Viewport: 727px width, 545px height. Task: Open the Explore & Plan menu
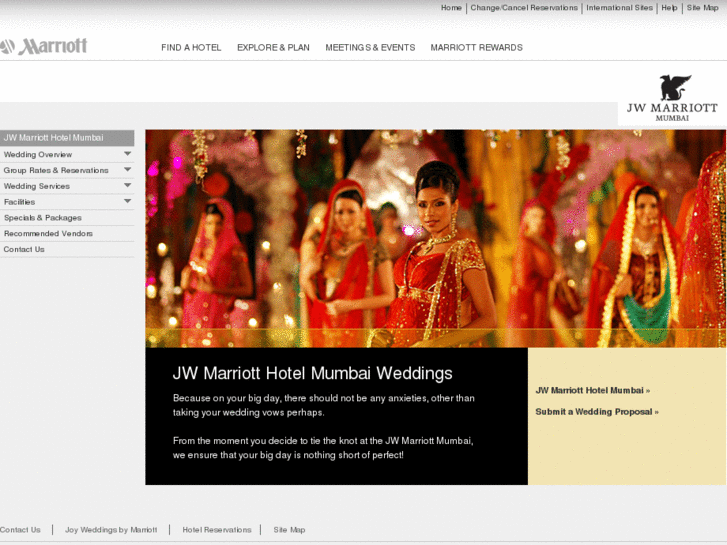pyautogui.click(x=273, y=48)
